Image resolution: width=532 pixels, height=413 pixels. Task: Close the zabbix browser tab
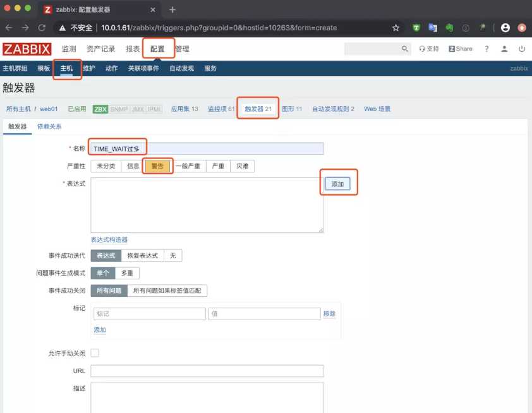153,10
